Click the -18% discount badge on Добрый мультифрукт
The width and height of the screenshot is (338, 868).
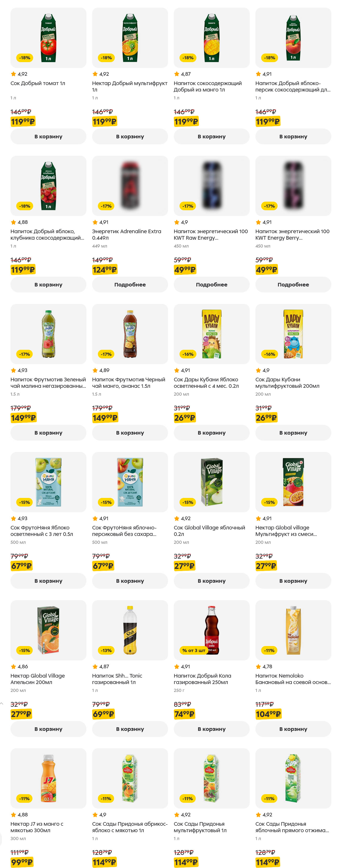point(106,58)
